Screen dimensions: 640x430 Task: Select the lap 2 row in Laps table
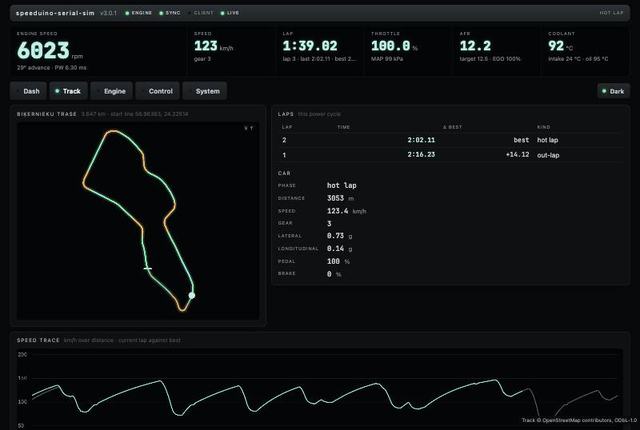point(451,140)
